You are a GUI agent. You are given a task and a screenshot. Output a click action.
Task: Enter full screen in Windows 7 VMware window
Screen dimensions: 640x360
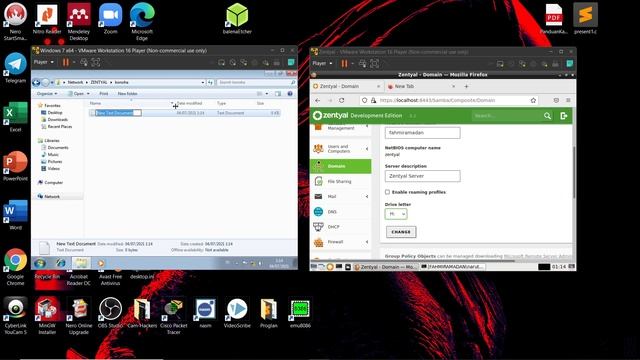click(96, 62)
